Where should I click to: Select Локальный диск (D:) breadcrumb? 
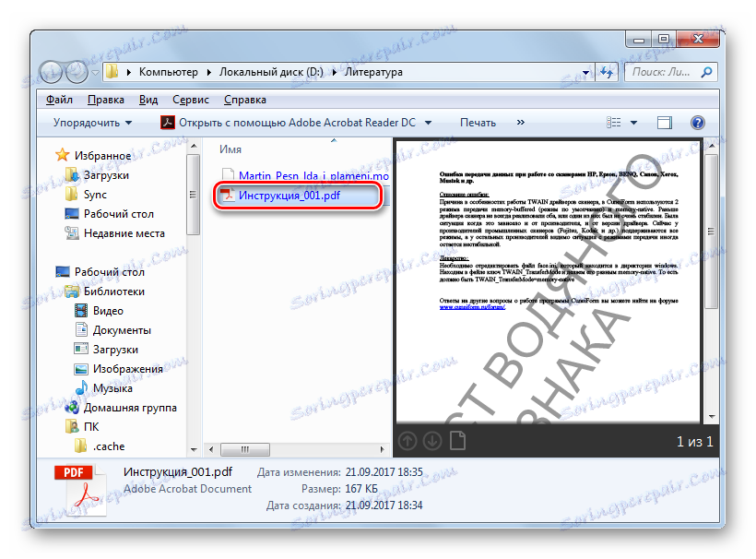click(x=271, y=72)
